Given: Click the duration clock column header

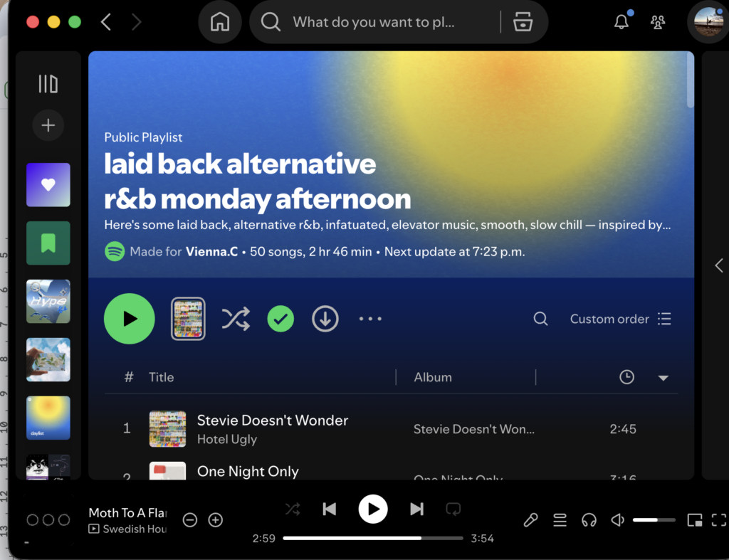Looking at the screenshot, I should pyautogui.click(x=626, y=377).
